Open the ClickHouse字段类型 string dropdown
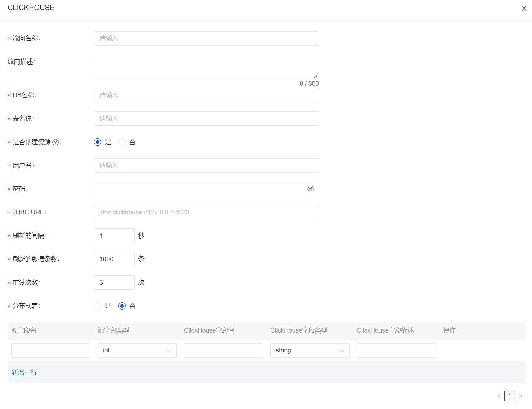The image size is (532, 409). point(310,350)
